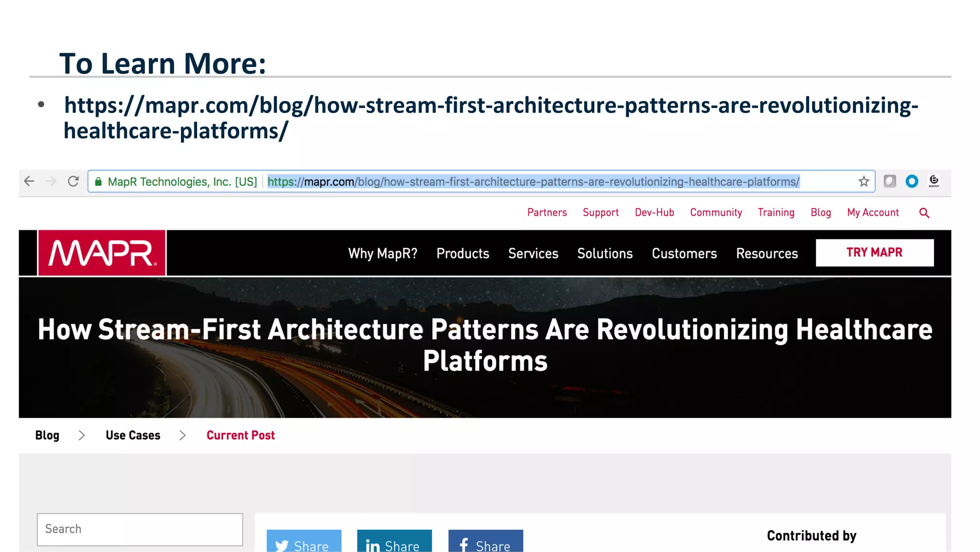Open the Products menu
This screenshot has width=980, height=552.
click(x=463, y=253)
